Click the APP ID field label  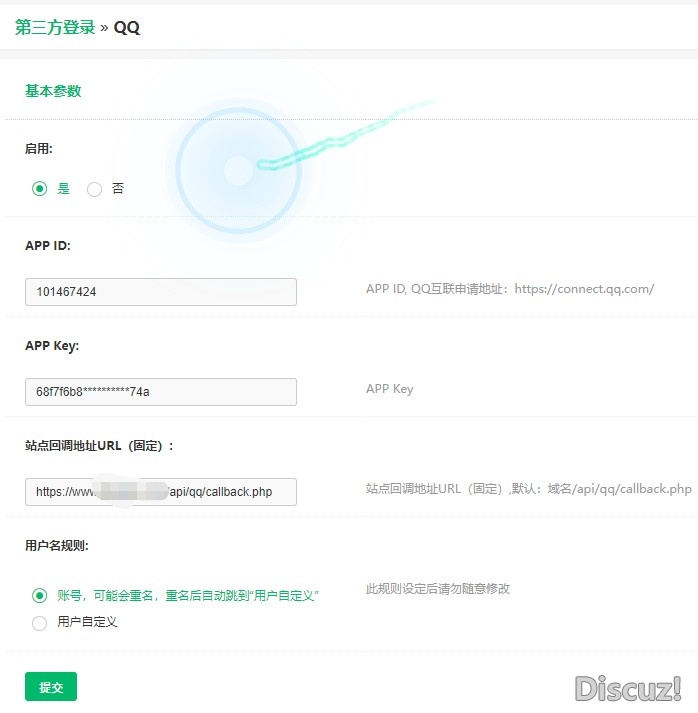[48, 246]
